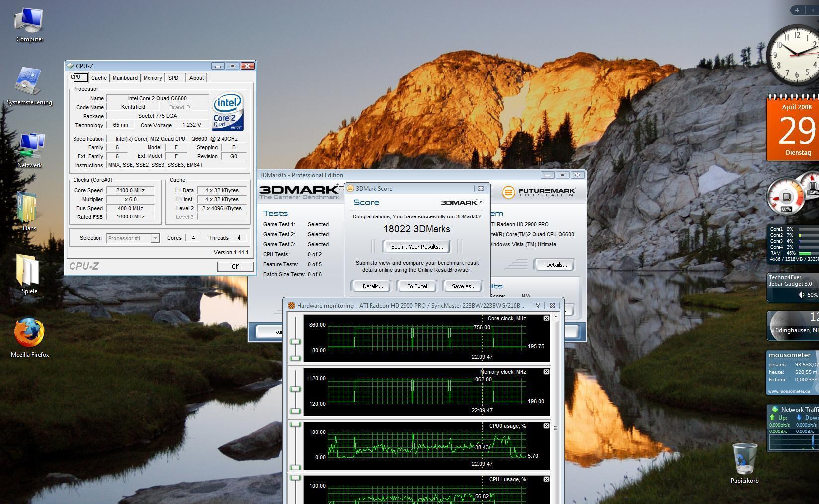The width and height of the screenshot is (819, 504).
Task: Click the '1600.0 MHz' rated FSB value
Action: (x=130, y=217)
